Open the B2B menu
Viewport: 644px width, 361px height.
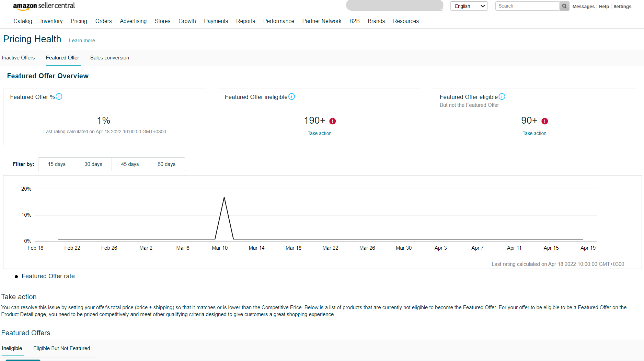coord(355,21)
